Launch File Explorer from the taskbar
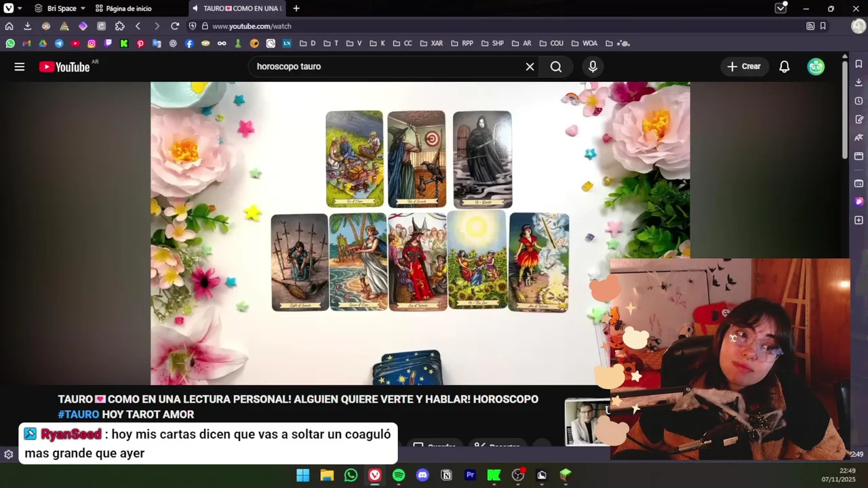 (x=327, y=475)
